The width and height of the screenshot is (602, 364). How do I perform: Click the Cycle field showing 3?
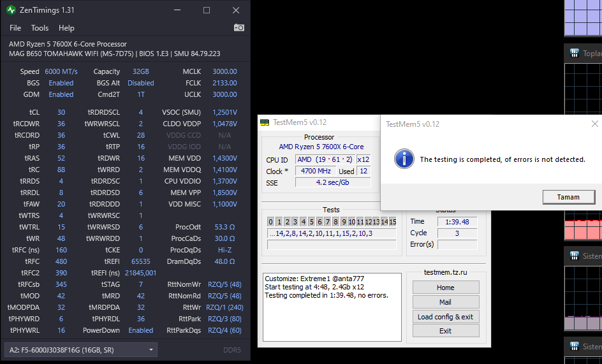(x=457, y=233)
